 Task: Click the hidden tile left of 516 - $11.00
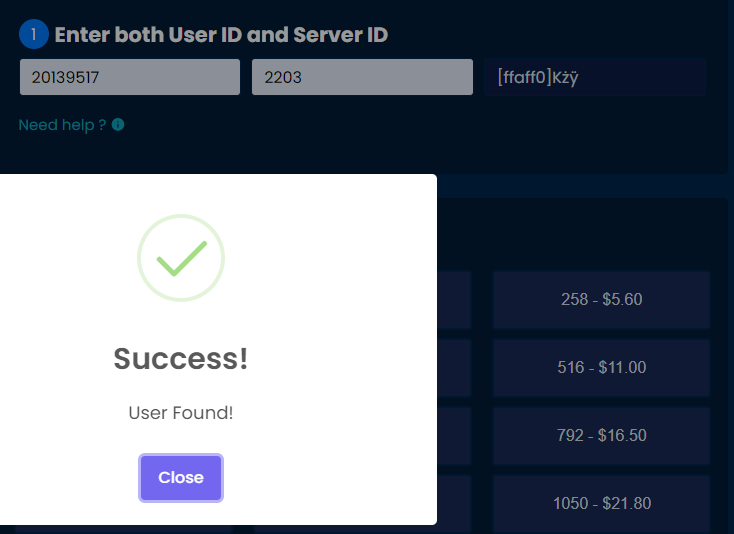tap(454, 367)
